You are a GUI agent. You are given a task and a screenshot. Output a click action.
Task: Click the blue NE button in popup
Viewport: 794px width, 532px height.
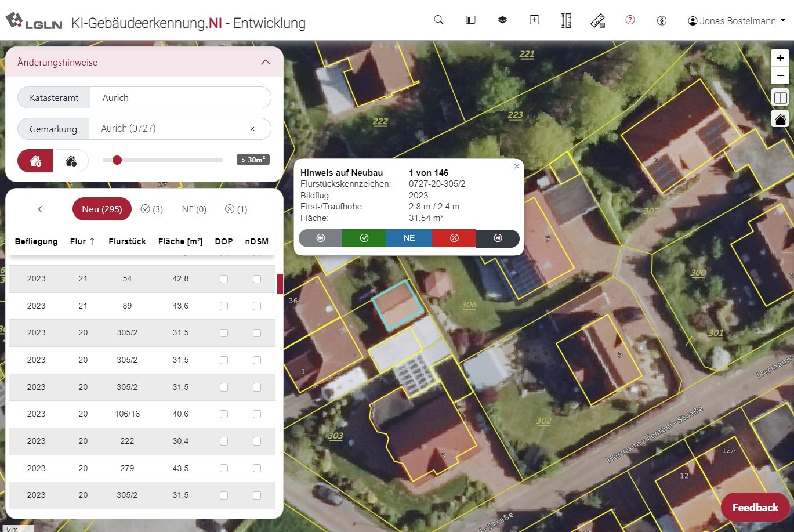(409, 238)
